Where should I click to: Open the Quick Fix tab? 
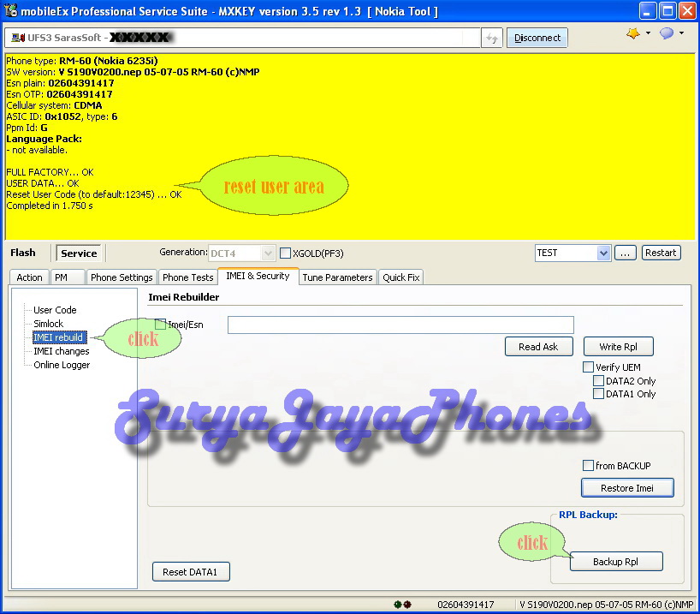click(400, 277)
